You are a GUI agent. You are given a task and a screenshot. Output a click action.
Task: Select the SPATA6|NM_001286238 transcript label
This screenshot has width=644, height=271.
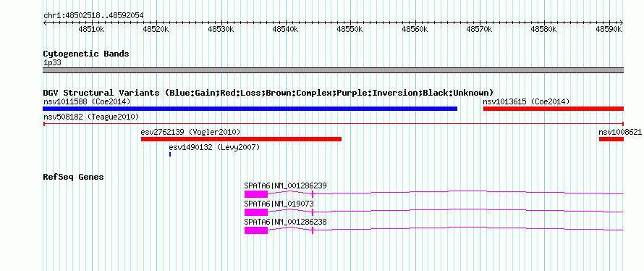(x=285, y=222)
